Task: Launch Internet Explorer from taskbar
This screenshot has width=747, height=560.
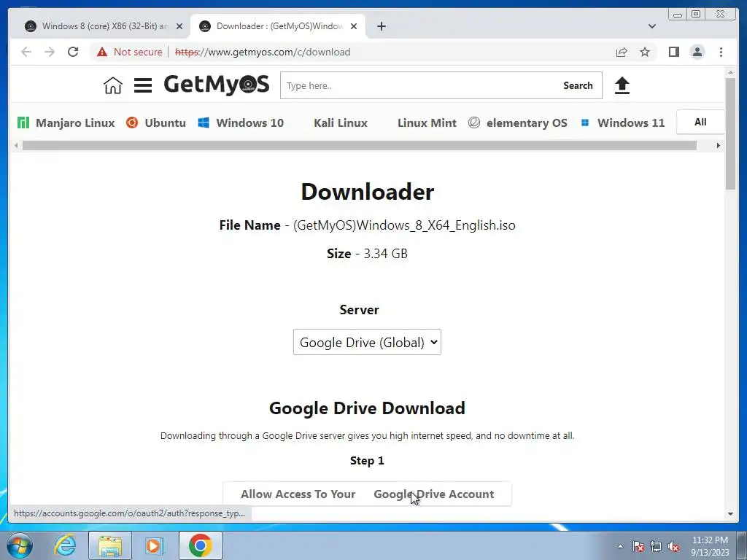Action: point(65,545)
